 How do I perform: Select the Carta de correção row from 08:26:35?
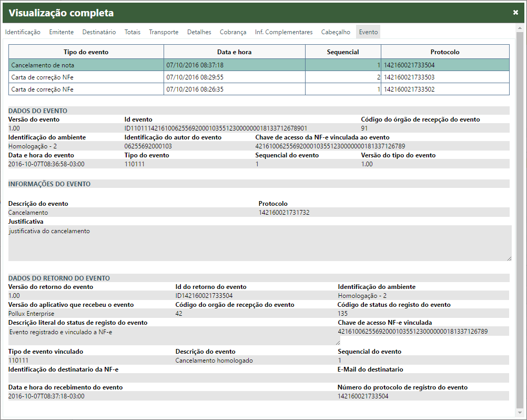pyautogui.click(x=86, y=89)
